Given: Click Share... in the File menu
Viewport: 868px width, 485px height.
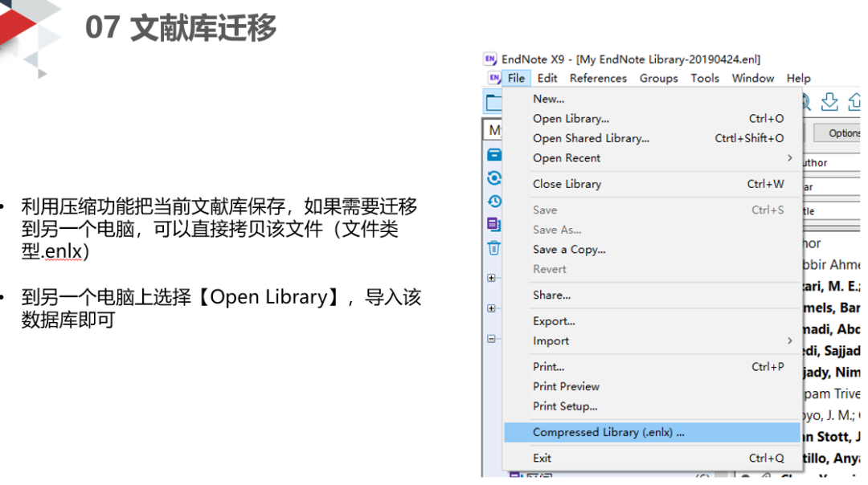Looking at the screenshot, I should pos(652,295).
